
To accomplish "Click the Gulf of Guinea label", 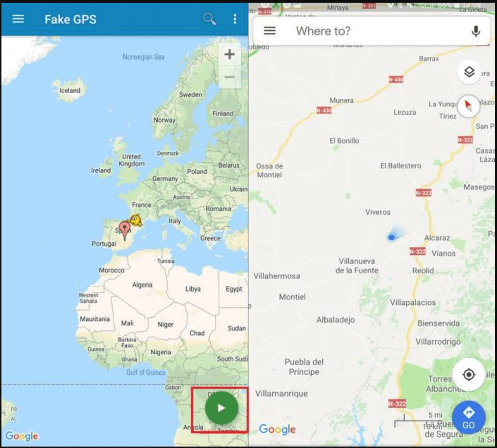I will (145, 372).
